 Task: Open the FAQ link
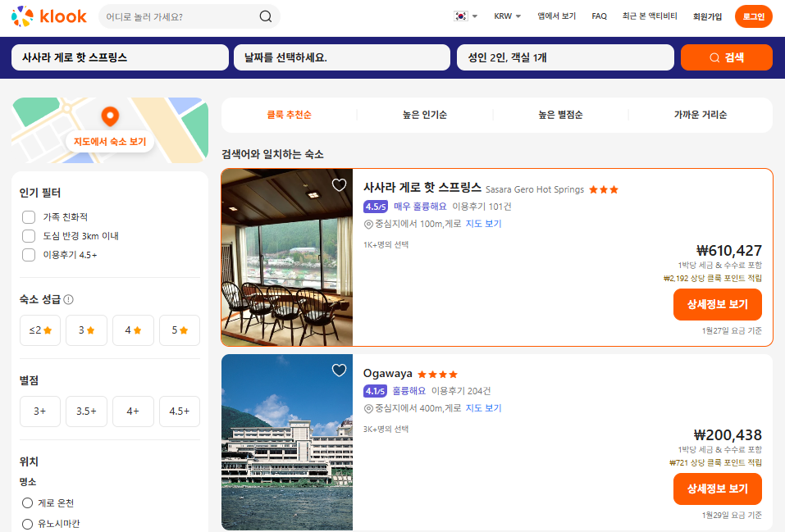600,16
